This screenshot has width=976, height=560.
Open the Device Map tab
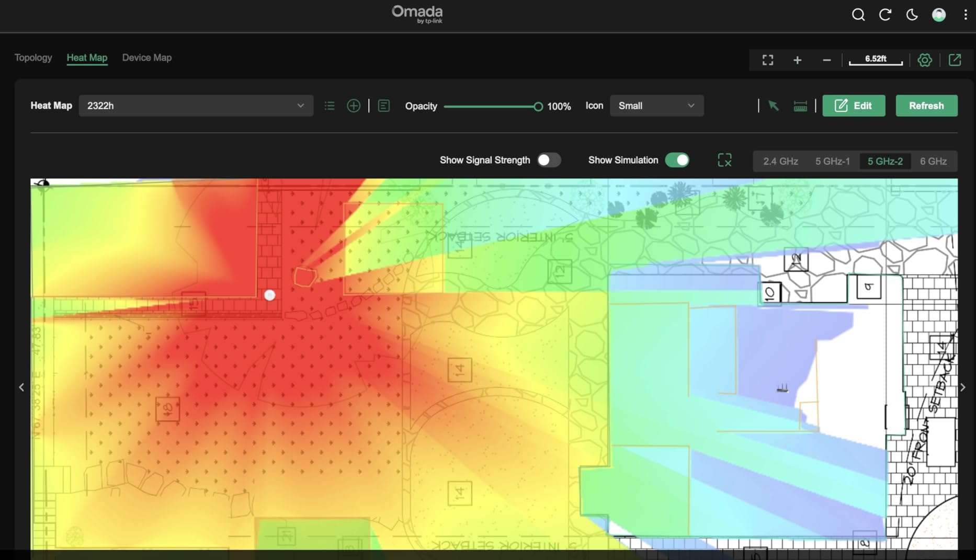pos(146,58)
